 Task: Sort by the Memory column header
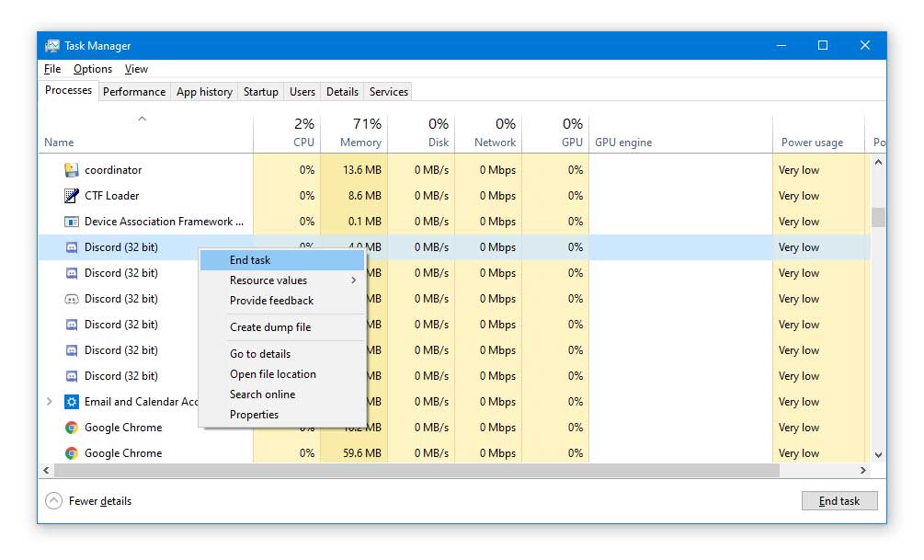pos(354,133)
